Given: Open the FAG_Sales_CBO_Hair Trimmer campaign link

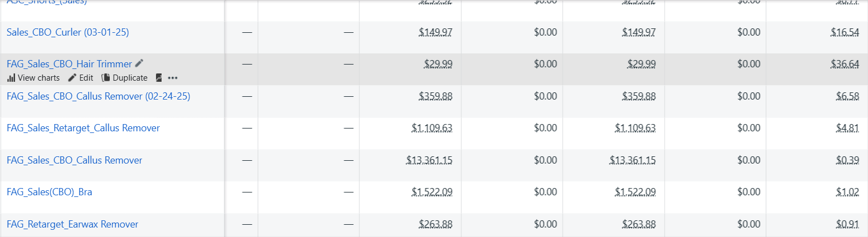Looking at the screenshot, I should click(x=69, y=64).
